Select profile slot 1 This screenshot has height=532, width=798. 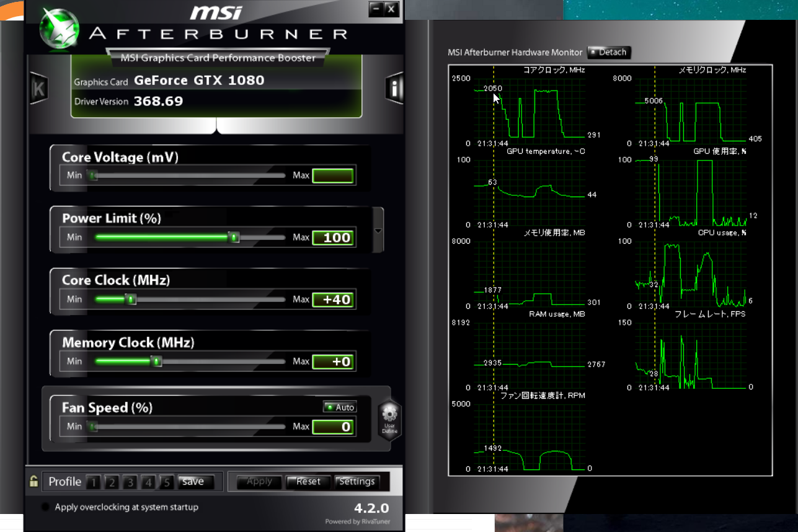pyautogui.click(x=92, y=482)
